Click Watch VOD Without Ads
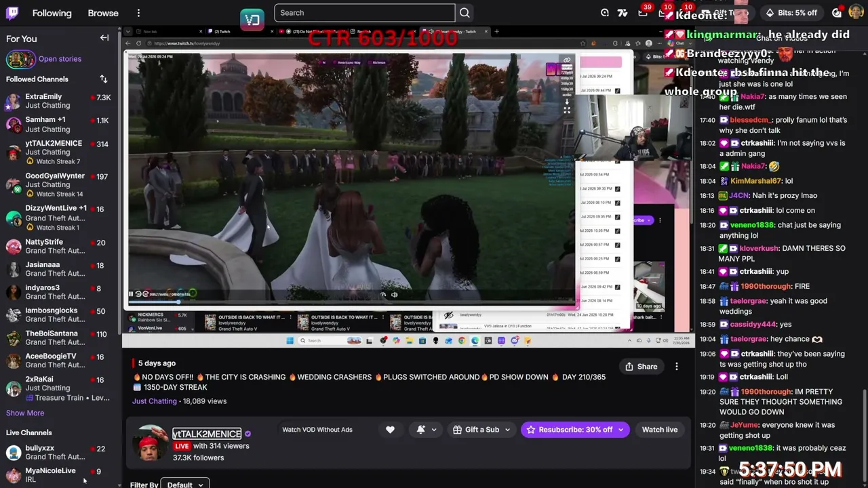 [x=317, y=429]
